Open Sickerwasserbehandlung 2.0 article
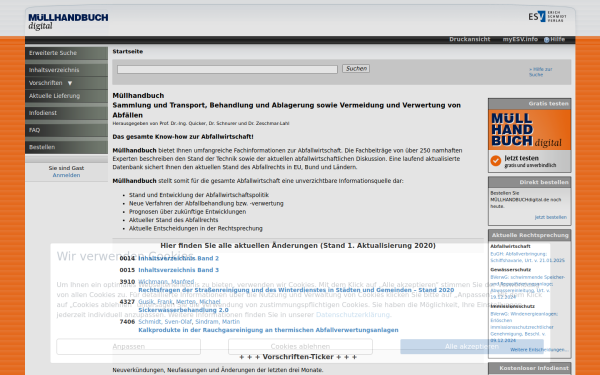Viewport: 600px width, 375px height. tap(183, 310)
